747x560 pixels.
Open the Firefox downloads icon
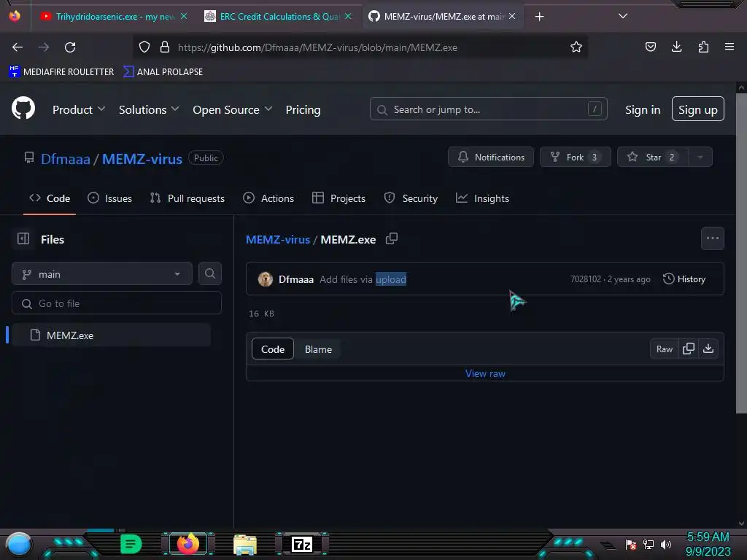pyautogui.click(x=676, y=47)
